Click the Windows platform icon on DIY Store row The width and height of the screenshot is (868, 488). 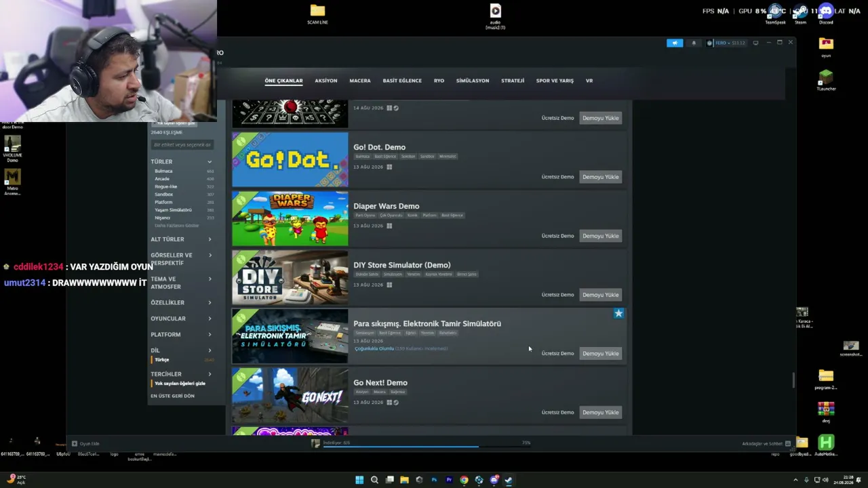point(389,285)
